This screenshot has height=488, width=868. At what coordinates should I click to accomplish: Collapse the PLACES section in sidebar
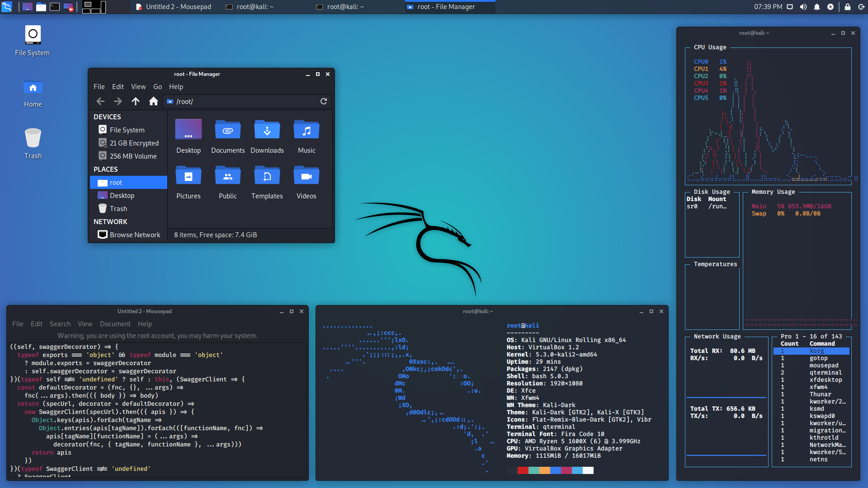click(x=105, y=169)
